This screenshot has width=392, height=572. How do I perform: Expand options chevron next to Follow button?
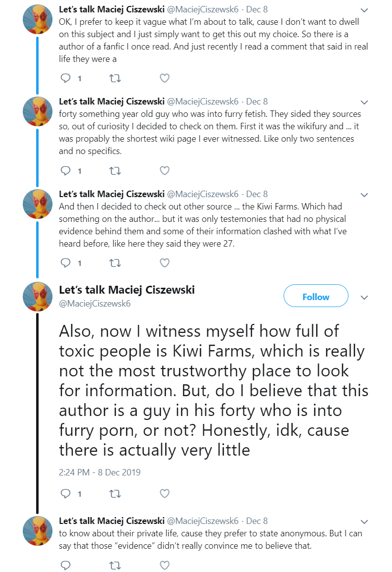(x=364, y=297)
